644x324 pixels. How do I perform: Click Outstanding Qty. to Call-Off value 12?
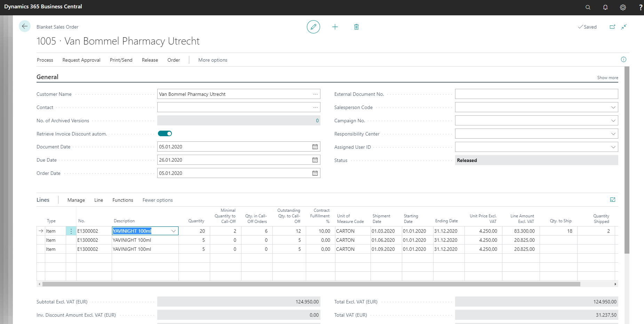pos(289,231)
